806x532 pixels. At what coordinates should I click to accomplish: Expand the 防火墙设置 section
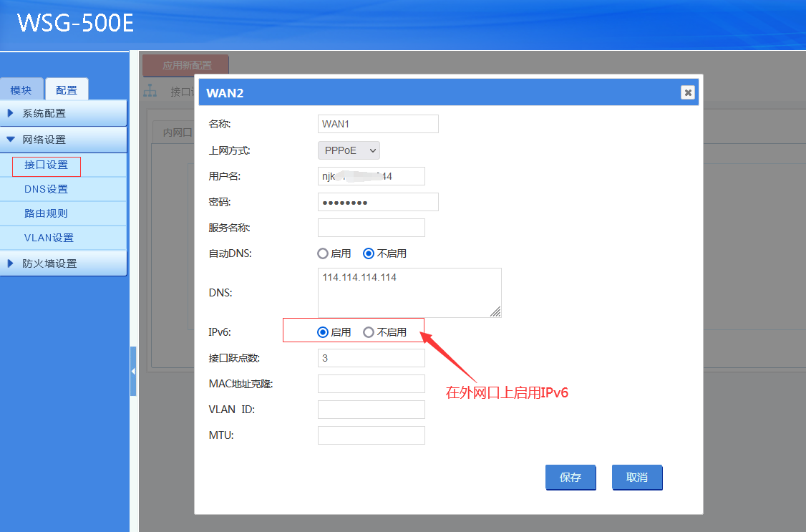(x=64, y=263)
